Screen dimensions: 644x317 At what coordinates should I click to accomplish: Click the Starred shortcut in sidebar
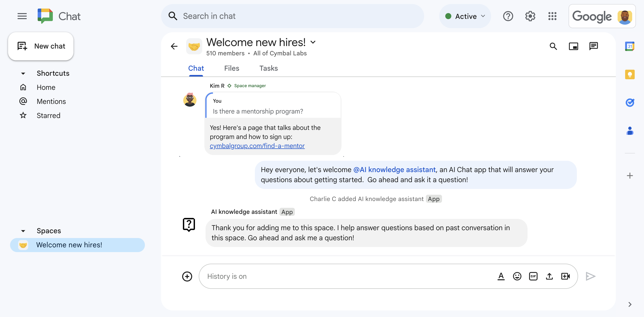point(49,115)
